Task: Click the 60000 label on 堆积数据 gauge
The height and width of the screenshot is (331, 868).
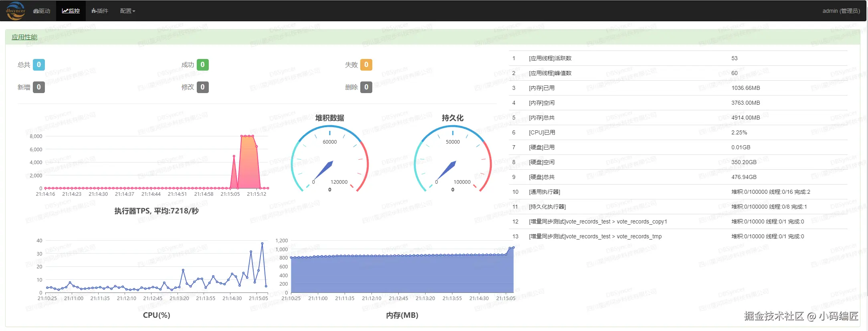Action: coord(330,142)
